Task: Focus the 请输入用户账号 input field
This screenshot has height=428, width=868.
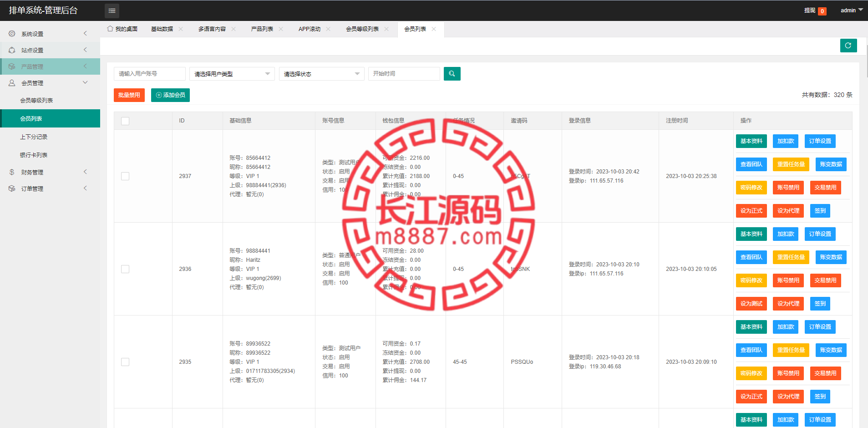Action: (x=150, y=74)
